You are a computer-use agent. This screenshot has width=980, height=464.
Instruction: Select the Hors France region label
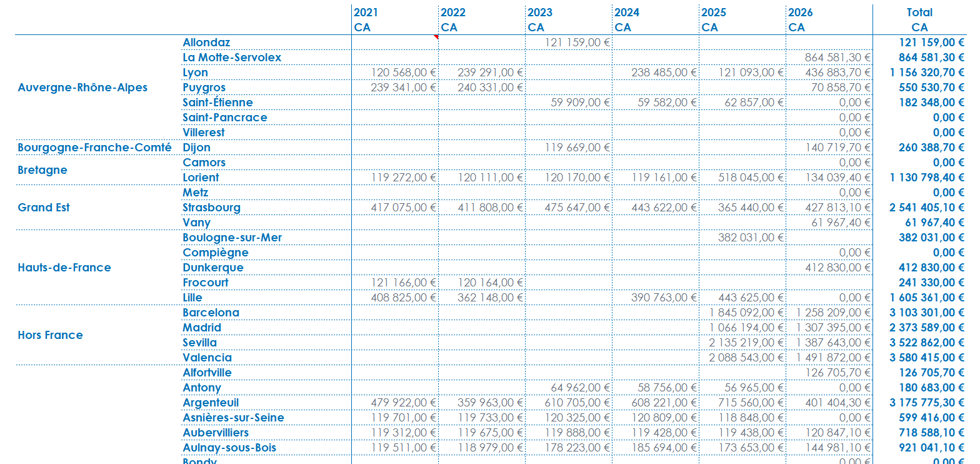(x=50, y=335)
